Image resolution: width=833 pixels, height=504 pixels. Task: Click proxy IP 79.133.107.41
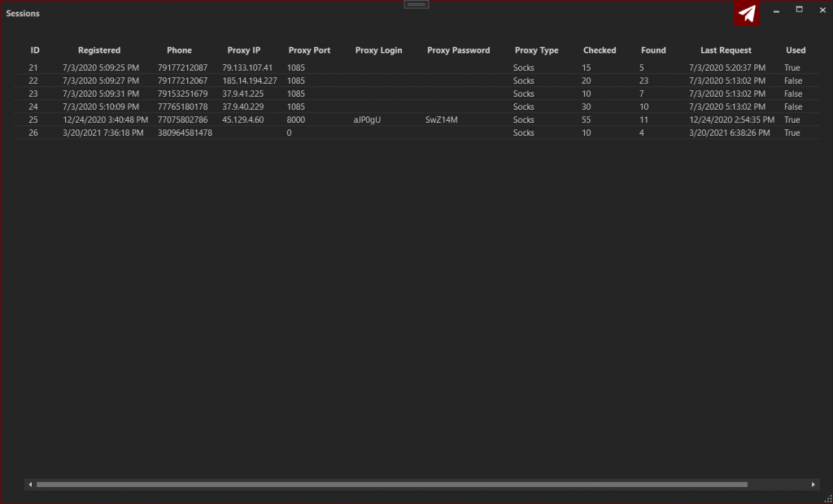(247, 68)
